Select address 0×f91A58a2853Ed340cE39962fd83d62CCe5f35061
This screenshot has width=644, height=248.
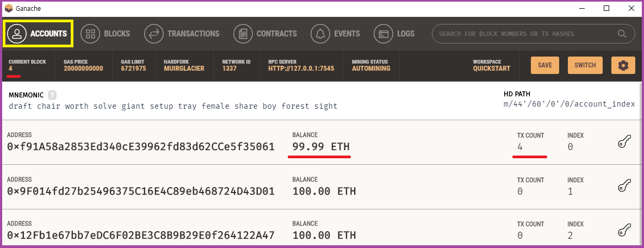(141, 147)
